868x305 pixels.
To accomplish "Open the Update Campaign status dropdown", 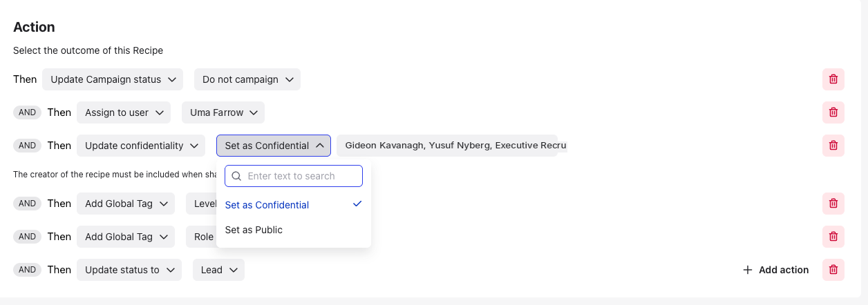I will [x=113, y=79].
